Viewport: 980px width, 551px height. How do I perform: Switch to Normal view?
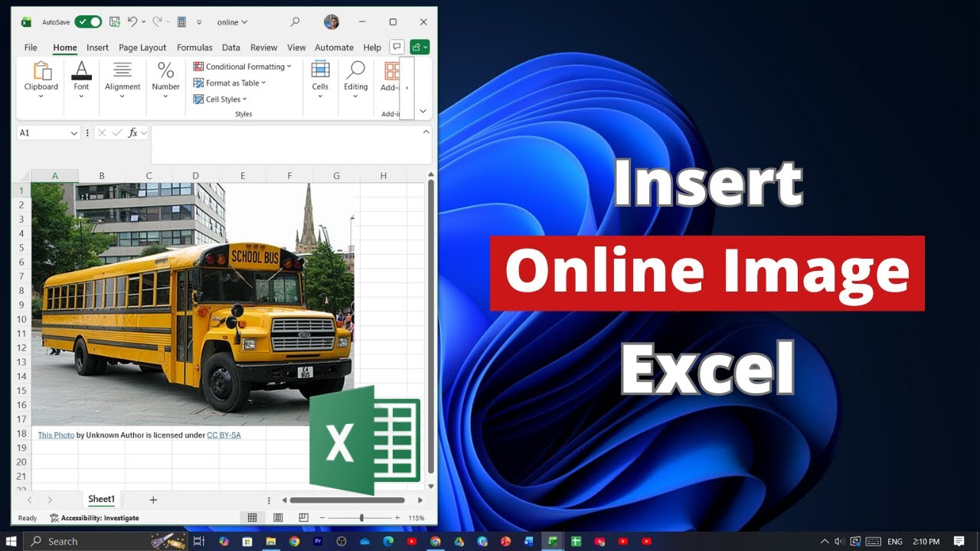pyautogui.click(x=252, y=518)
